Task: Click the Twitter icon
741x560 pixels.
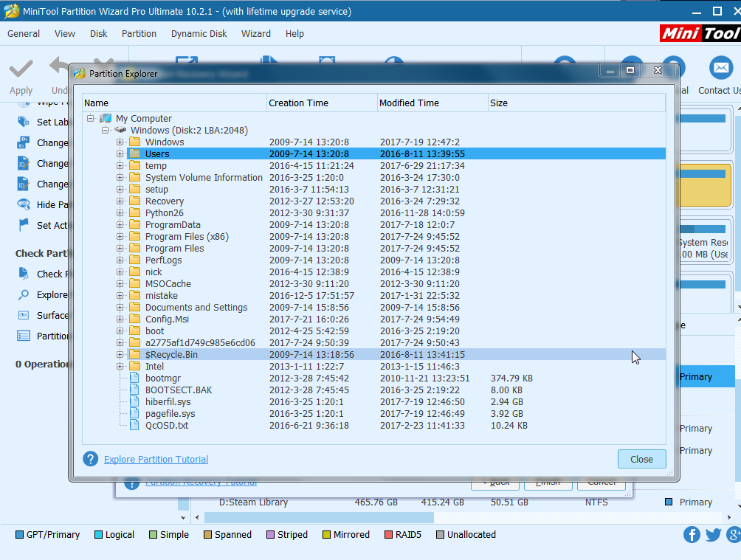Action: (713, 534)
